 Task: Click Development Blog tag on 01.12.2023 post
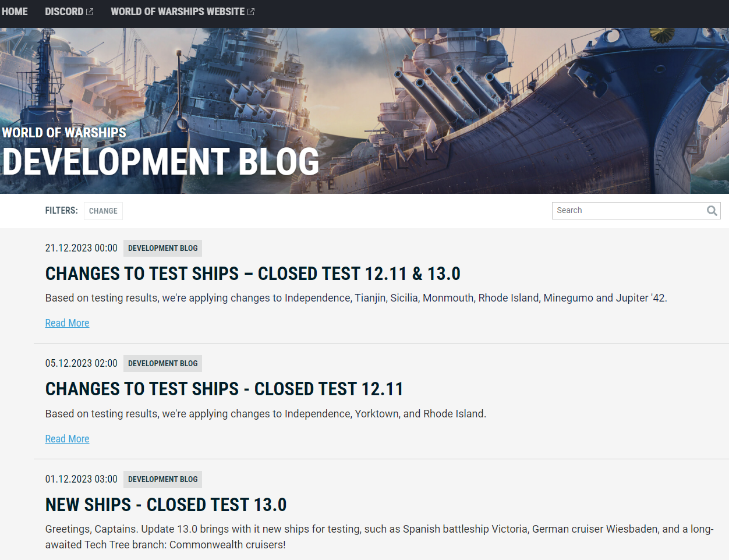click(162, 479)
